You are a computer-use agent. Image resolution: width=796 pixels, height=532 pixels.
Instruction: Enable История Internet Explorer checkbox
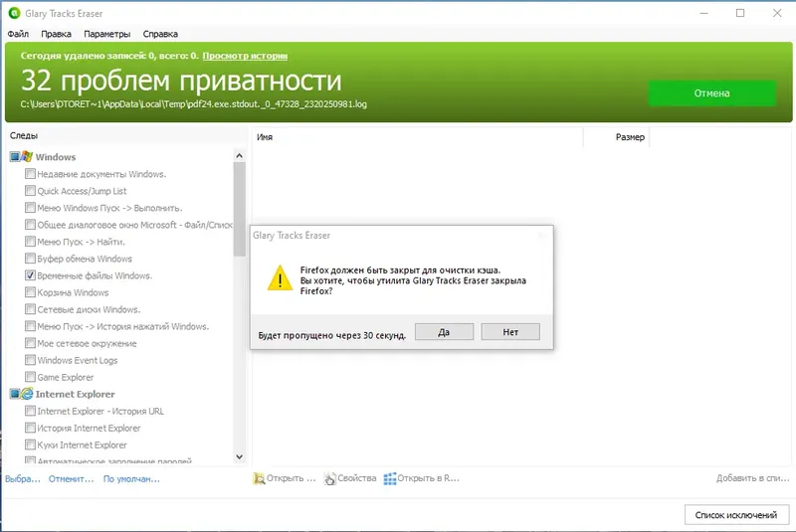pyautogui.click(x=30, y=428)
